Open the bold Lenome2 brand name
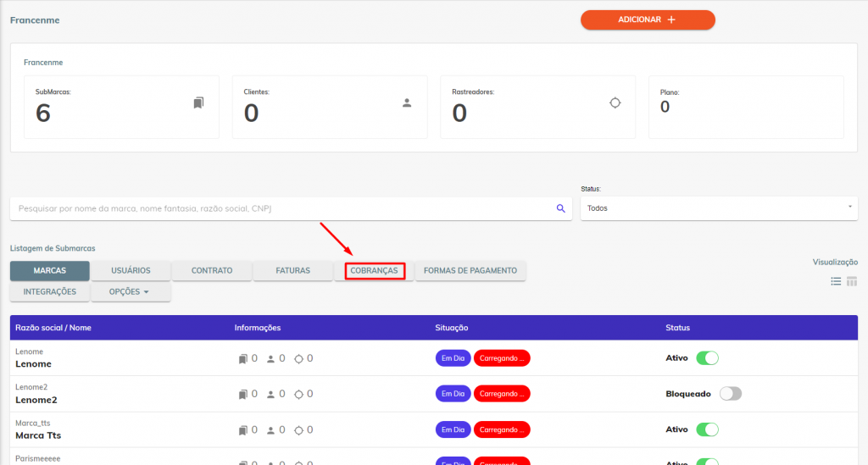The width and height of the screenshot is (868, 465). (36, 400)
